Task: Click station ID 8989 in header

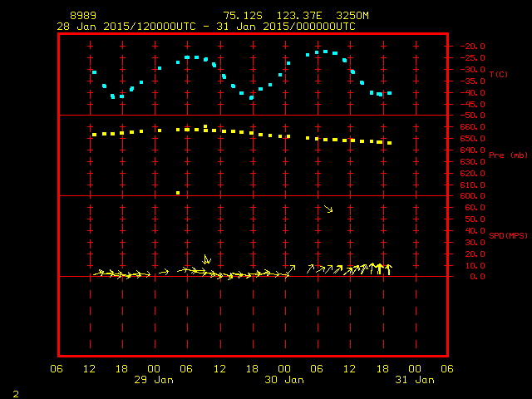Action: tap(83, 16)
